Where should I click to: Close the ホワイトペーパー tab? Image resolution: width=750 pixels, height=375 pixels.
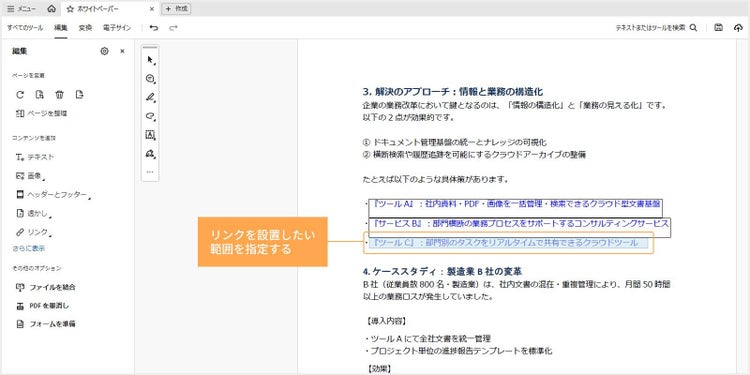[x=152, y=9]
